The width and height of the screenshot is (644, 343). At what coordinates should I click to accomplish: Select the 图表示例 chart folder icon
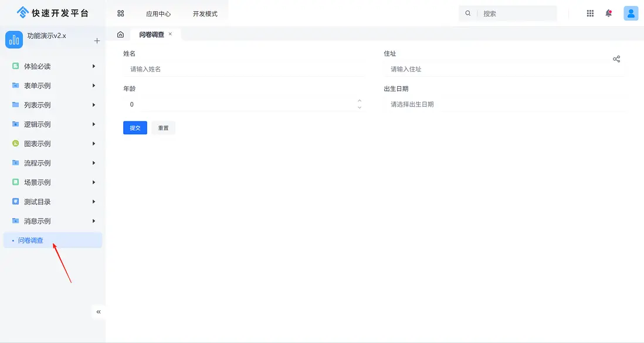point(14,143)
